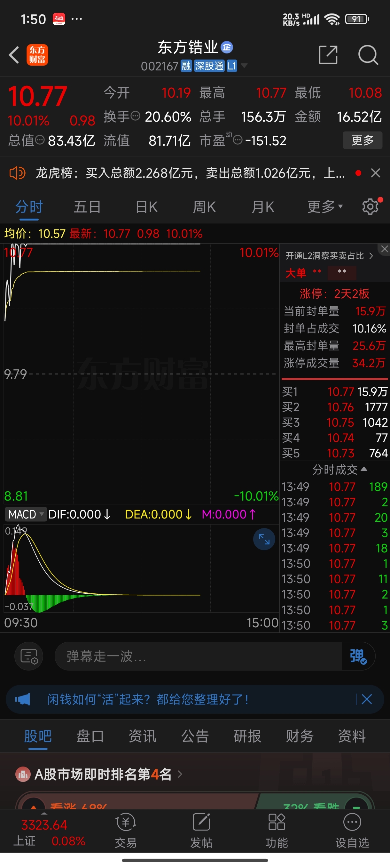
Task: Tap the status bar Wi-Fi icon
Action: (332, 19)
